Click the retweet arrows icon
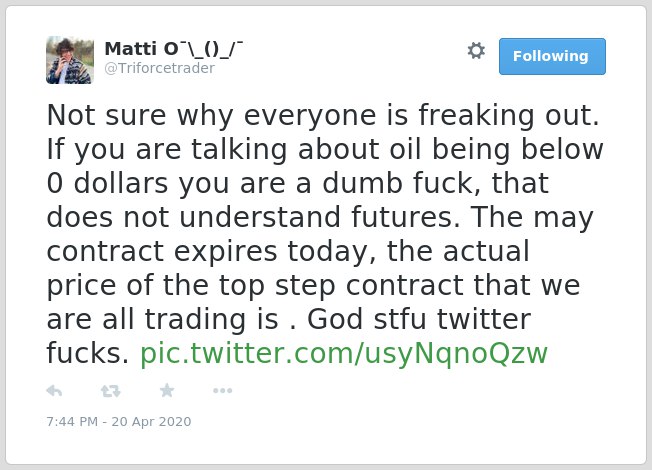The image size is (652, 470). [x=111, y=391]
